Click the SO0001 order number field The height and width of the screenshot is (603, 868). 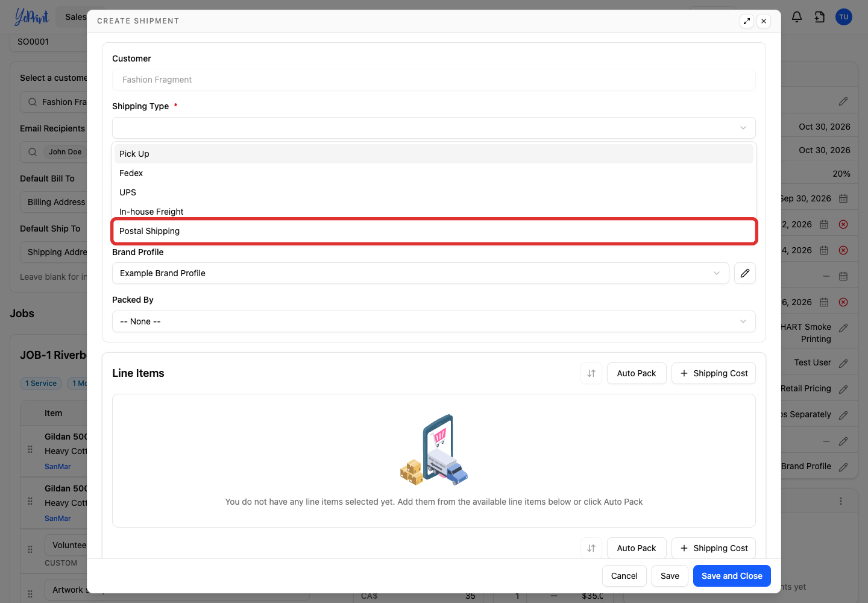click(x=48, y=42)
